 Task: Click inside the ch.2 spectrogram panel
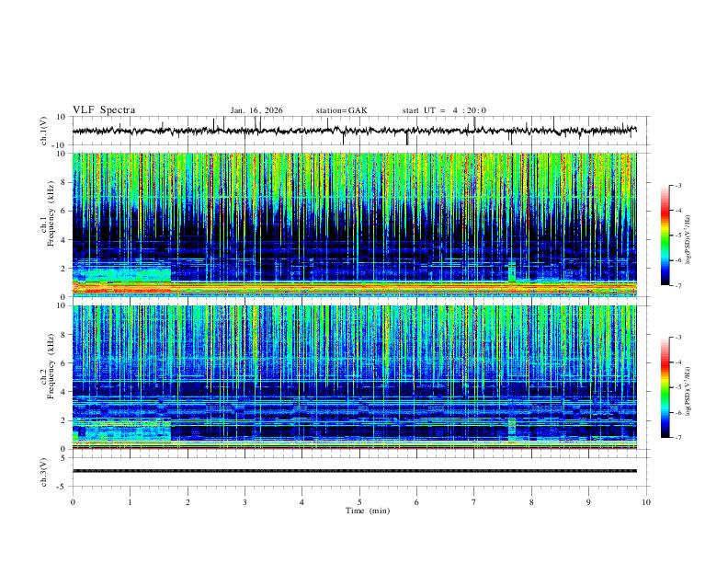coord(355,377)
